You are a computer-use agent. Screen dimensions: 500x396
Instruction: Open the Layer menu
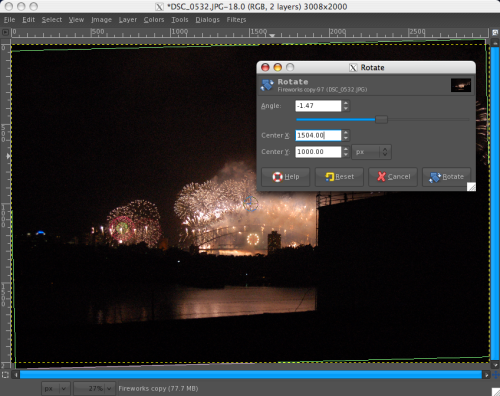[x=128, y=20]
